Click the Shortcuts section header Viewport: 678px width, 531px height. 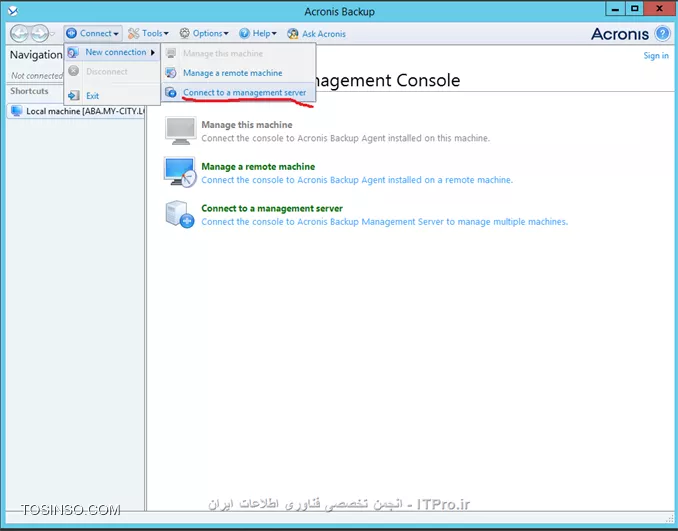pos(29,91)
